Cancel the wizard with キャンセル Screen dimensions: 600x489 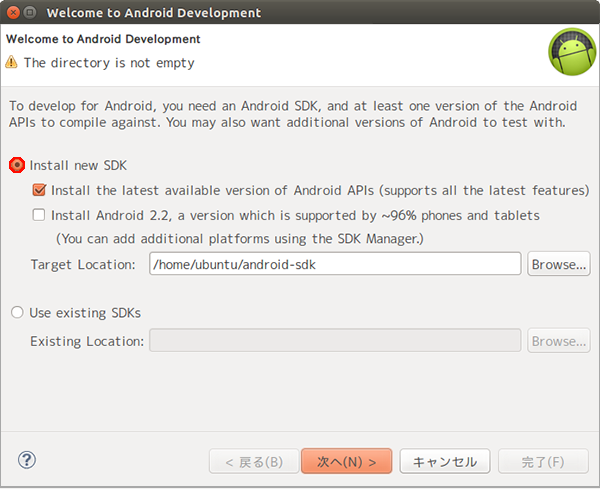445,462
